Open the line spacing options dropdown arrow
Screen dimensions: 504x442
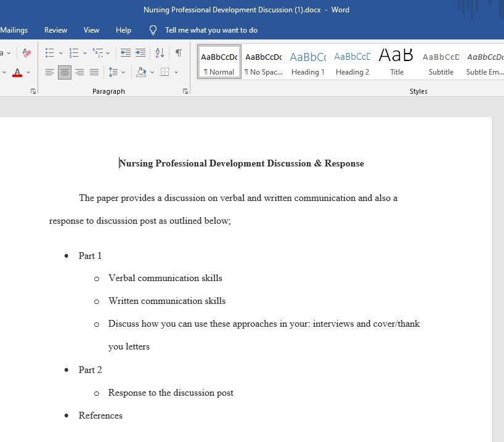pyautogui.click(x=123, y=72)
